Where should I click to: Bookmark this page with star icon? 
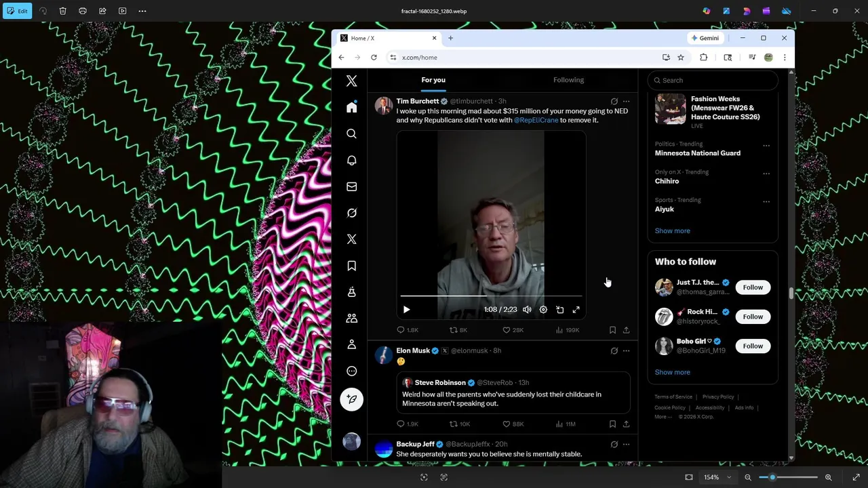pyautogui.click(x=681, y=58)
